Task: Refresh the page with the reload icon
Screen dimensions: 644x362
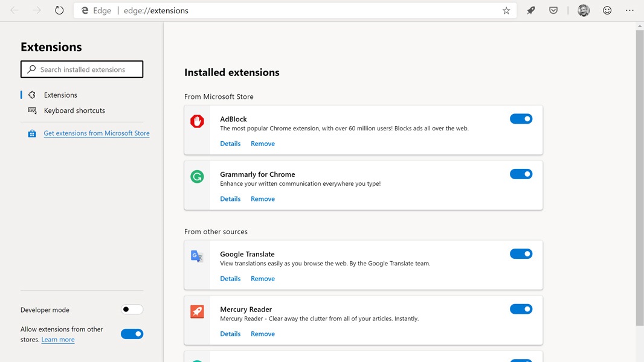Action: pos(59,10)
